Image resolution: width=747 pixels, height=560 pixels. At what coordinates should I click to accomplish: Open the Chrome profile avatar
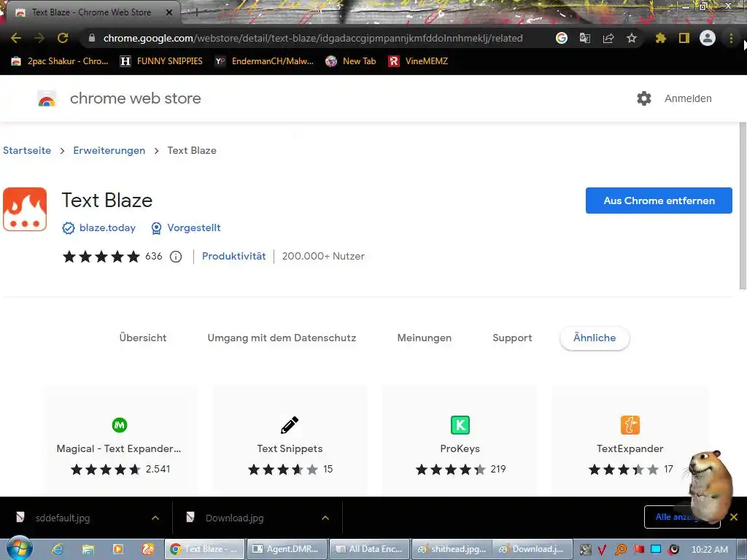coord(708,38)
